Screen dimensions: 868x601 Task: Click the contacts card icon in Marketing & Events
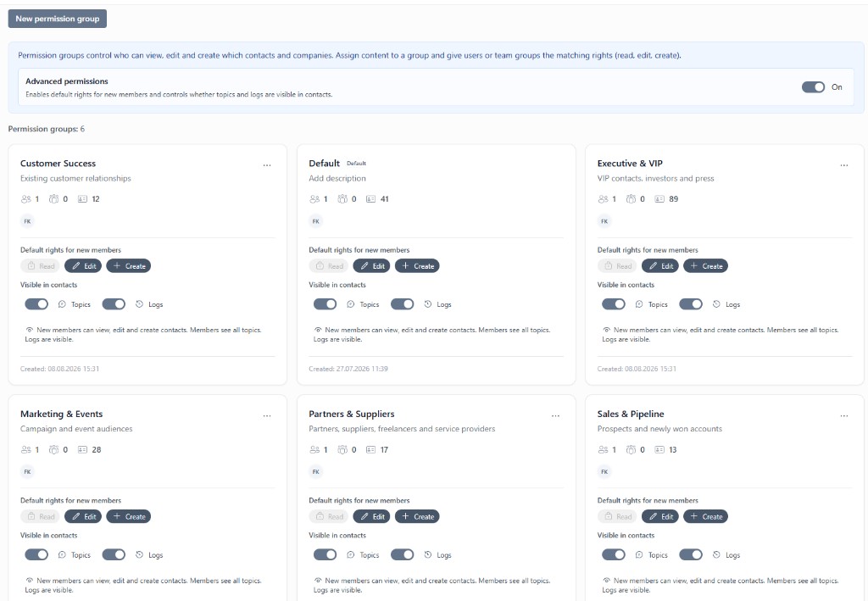click(x=82, y=449)
